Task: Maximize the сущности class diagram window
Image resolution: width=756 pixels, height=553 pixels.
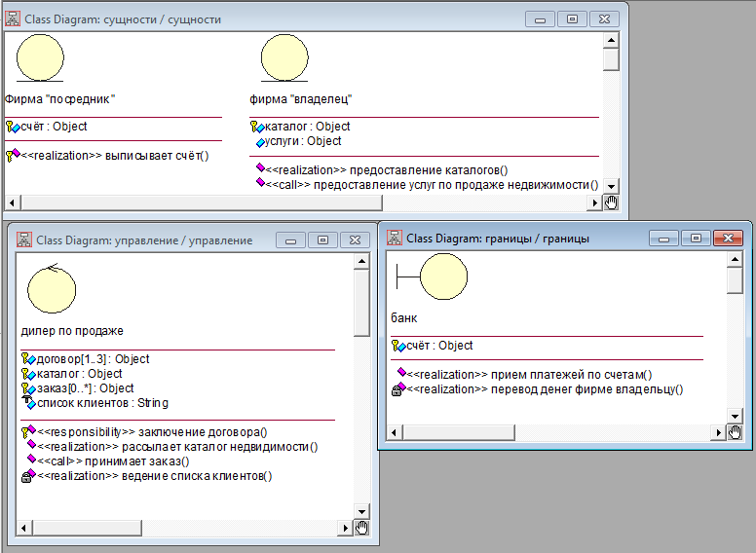Action: pyautogui.click(x=572, y=19)
